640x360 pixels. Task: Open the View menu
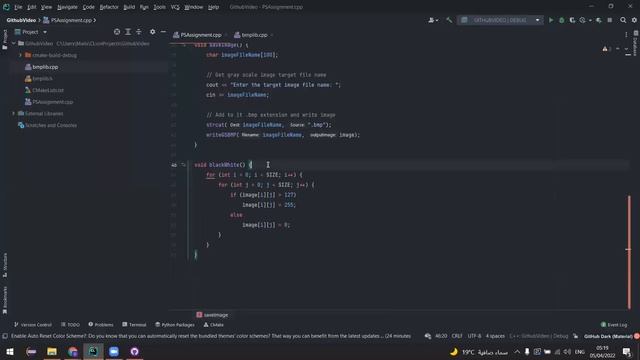pyautogui.click(x=47, y=7)
